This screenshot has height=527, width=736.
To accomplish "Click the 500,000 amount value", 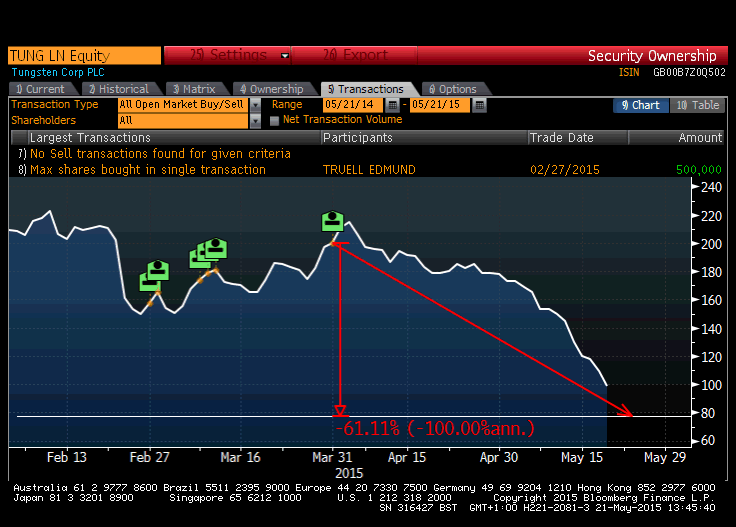I will click(x=699, y=170).
